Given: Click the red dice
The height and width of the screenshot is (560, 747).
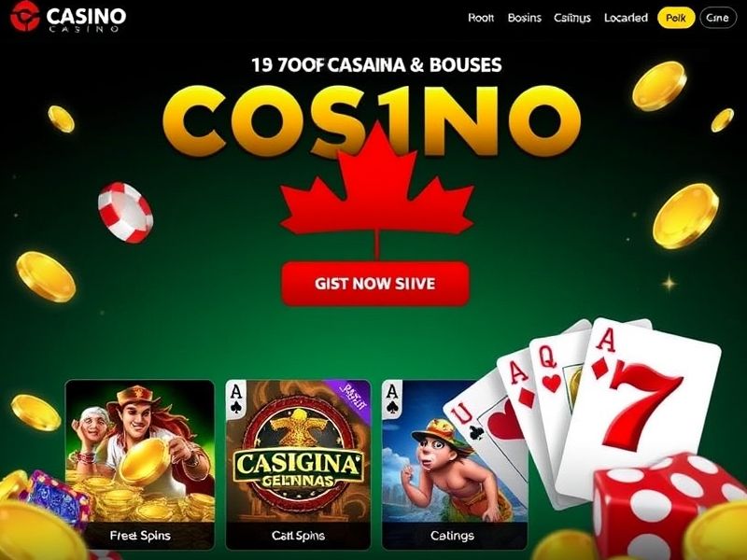Looking at the screenshot, I should [667, 507].
